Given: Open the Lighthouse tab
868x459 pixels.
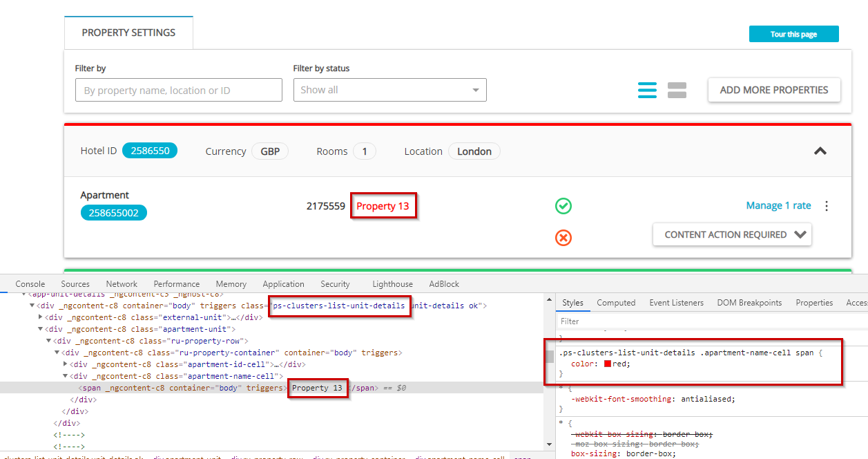Looking at the screenshot, I should click(392, 284).
